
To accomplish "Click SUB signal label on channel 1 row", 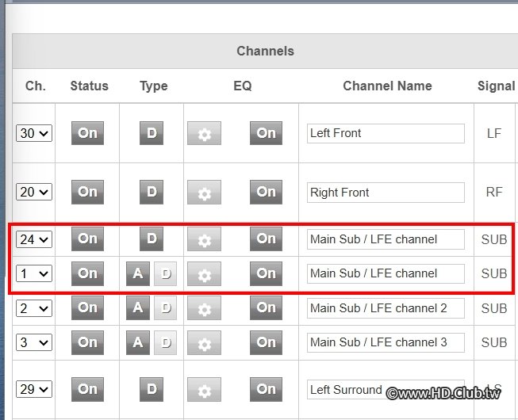I will coord(494,274).
